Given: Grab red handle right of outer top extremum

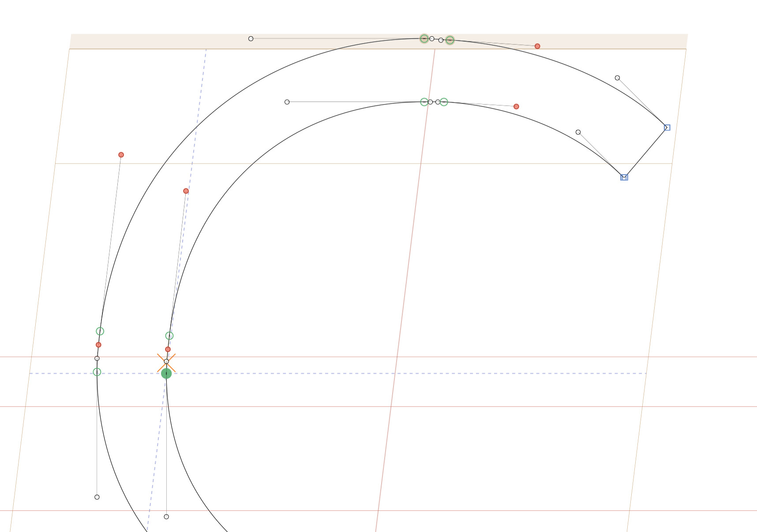Looking at the screenshot, I should tap(537, 46).
